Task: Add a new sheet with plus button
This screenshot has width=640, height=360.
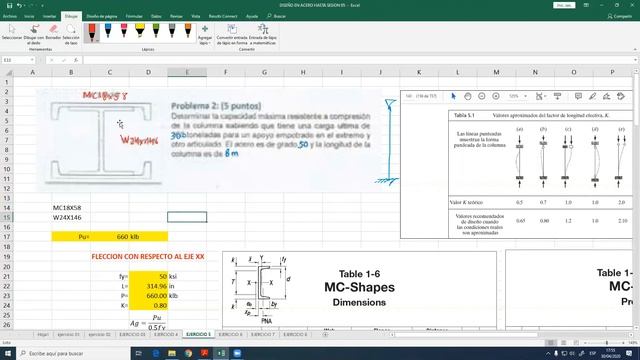Action: (x=325, y=334)
